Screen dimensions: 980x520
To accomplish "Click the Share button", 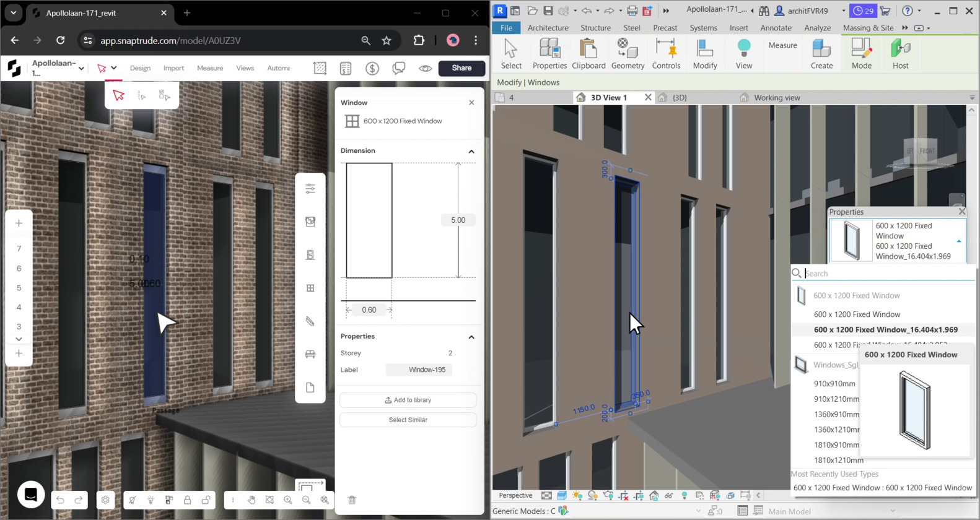I will [x=462, y=68].
